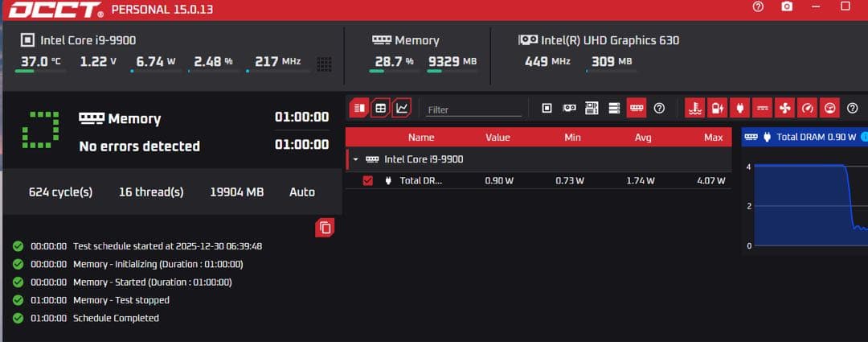Switch to the table view layout

coord(380,108)
